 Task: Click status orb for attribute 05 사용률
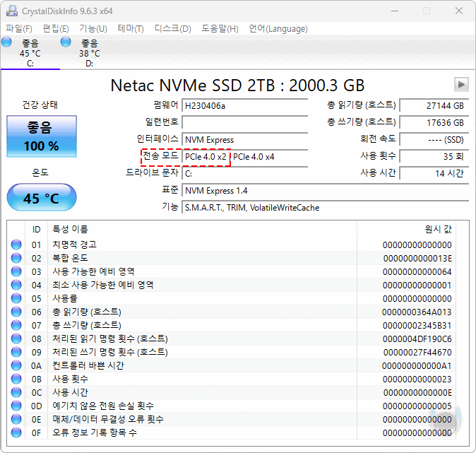tap(16, 298)
